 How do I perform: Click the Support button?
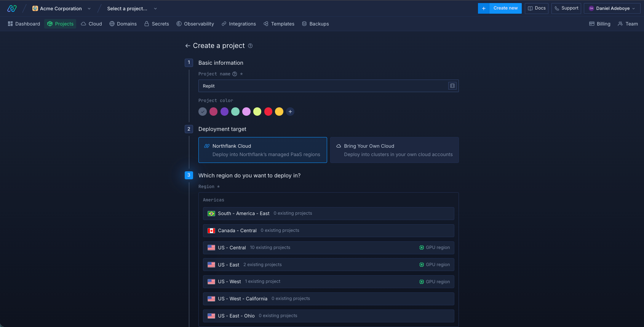click(x=566, y=8)
